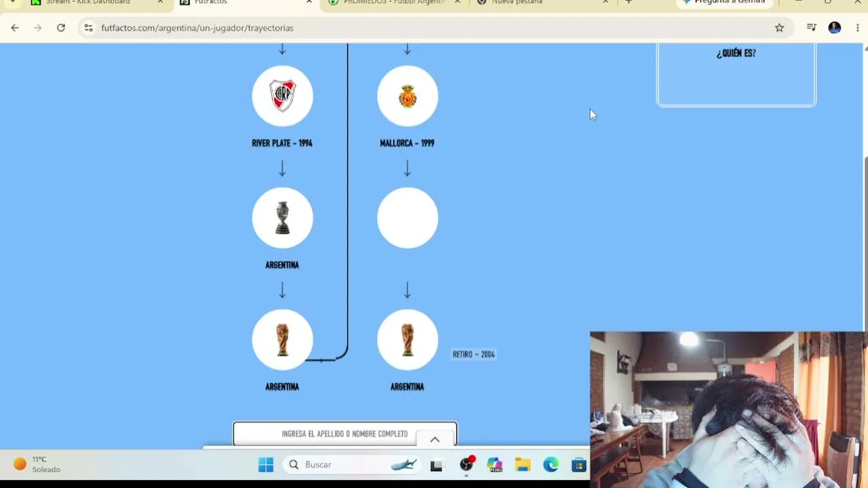This screenshot has height=488, width=868.
Task: Click the Mallorca club crest
Action: click(407, 96)
